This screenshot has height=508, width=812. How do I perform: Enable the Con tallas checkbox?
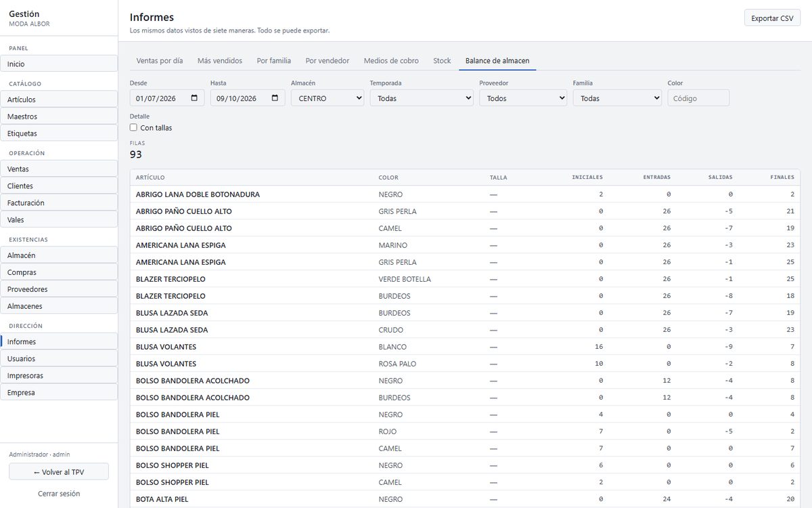133,127
